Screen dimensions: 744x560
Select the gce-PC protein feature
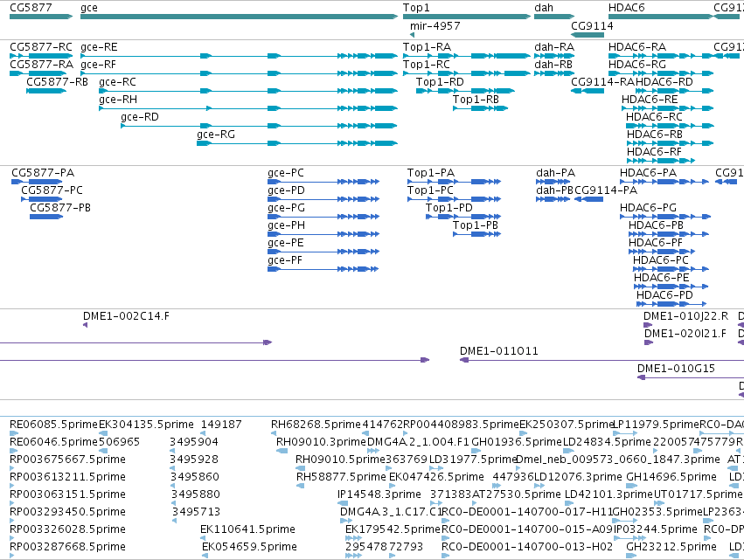(x=323, y=182)
